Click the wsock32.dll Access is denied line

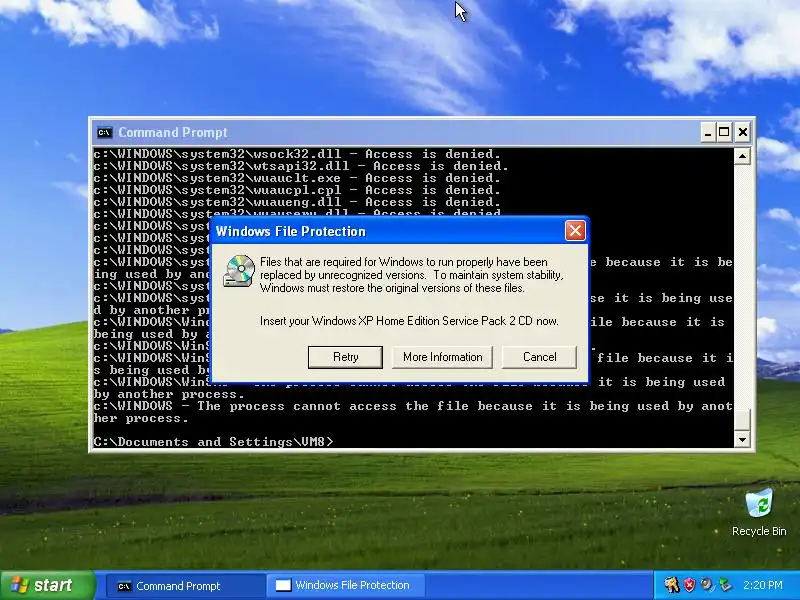(x=297, y=154)
